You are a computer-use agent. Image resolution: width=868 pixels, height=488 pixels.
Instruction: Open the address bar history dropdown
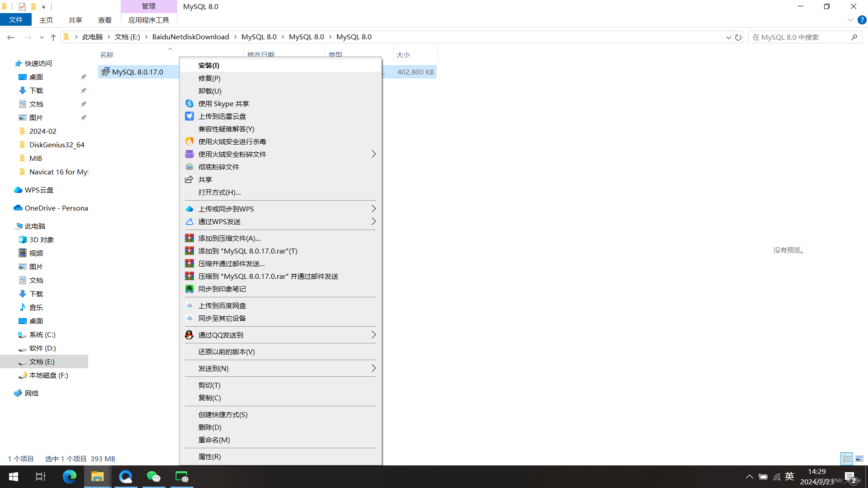click(728, 38)
